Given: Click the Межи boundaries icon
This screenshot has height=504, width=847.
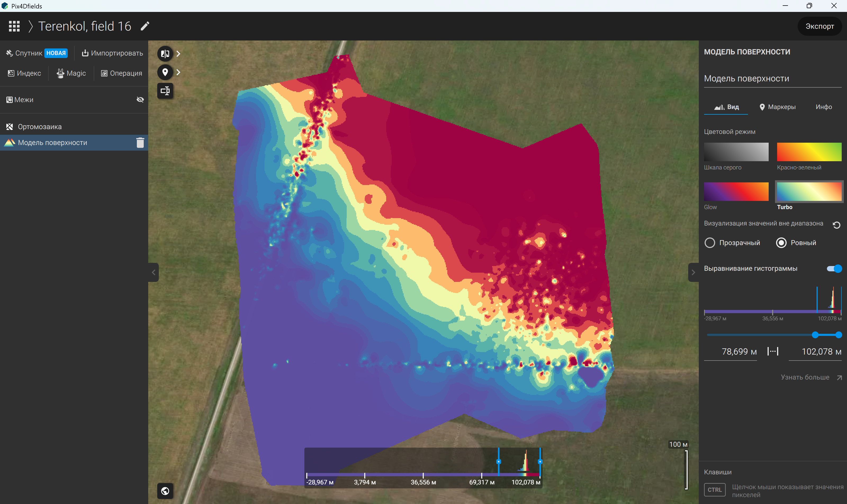Looking at the screenshot, I should click(10, 100).
